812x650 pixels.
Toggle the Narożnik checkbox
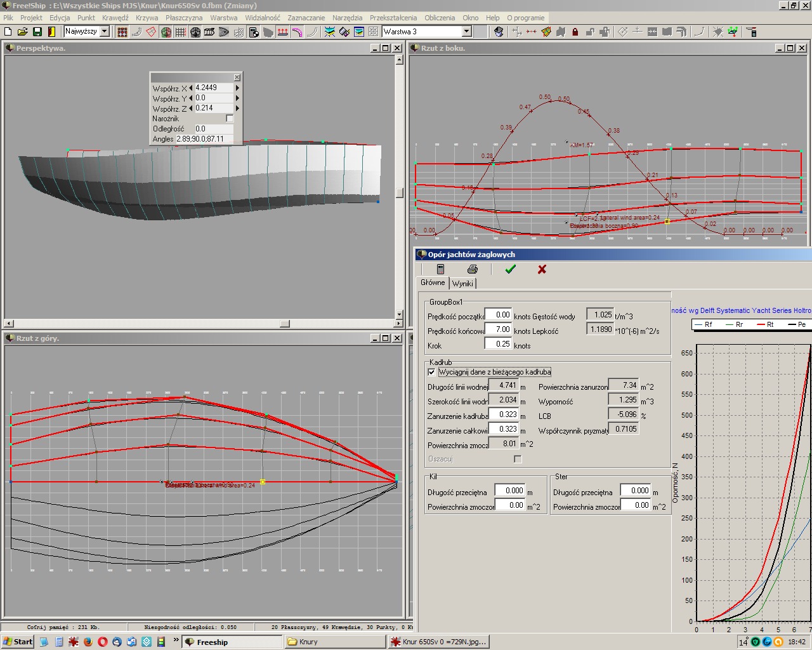pos(230,119)
